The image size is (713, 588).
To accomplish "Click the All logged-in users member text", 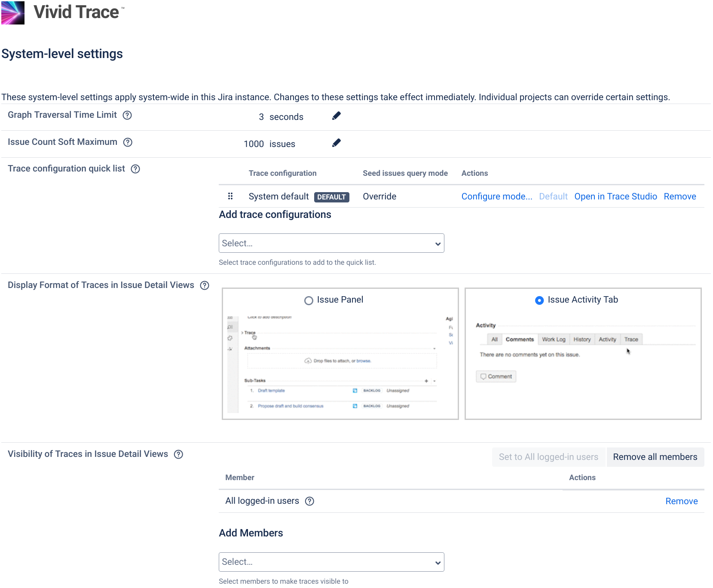I will (x=262, y=501).
